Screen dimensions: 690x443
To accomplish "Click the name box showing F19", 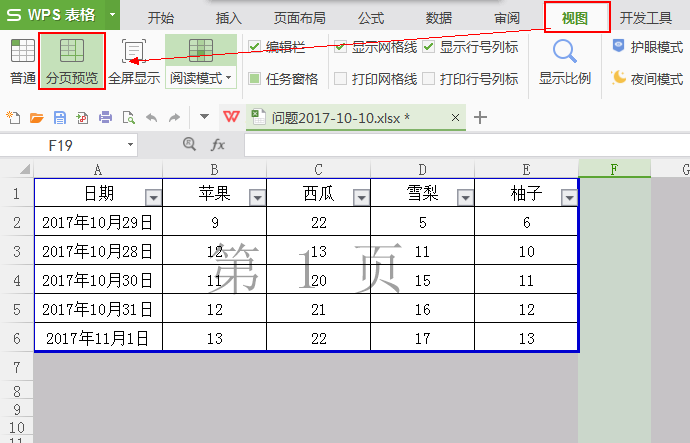I will [62, 145].
